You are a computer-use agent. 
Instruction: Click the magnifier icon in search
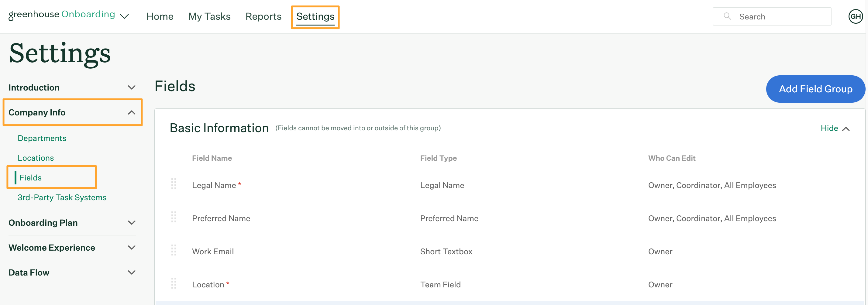click(x=727, y=16)
